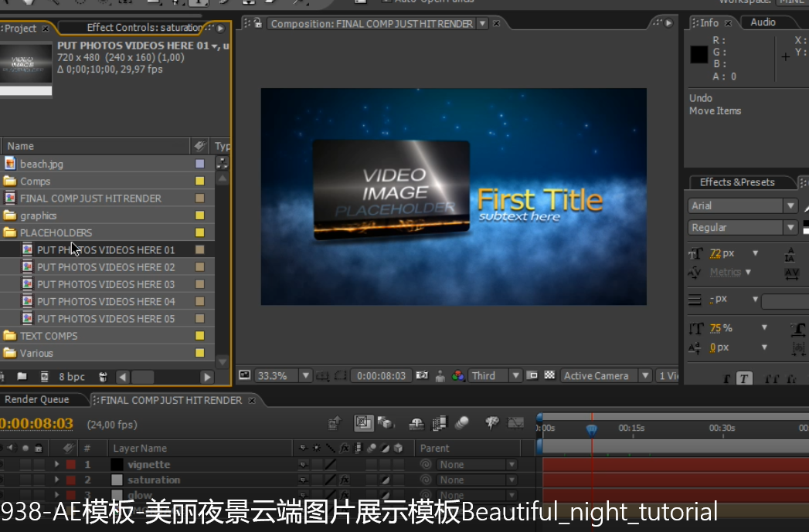
Task: Switch to the Info tab
Action: [709, 22]
